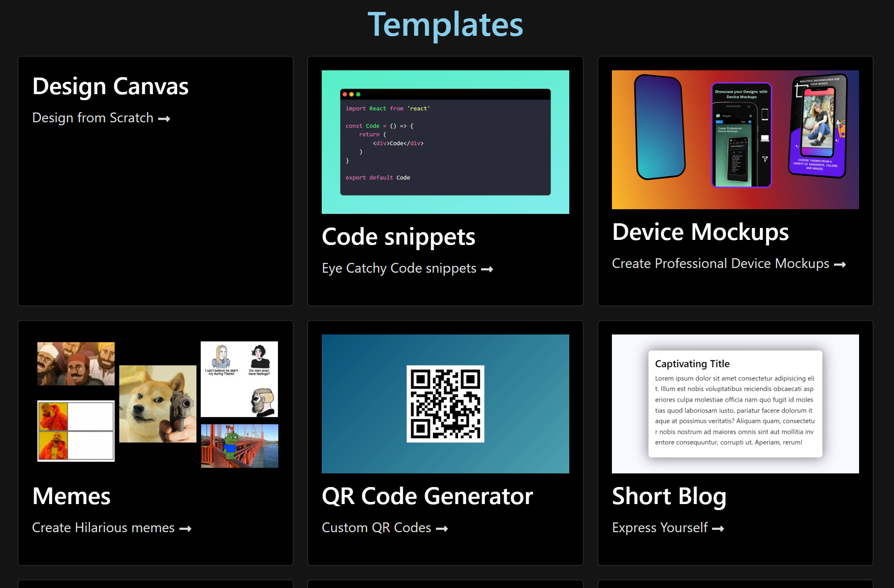Click the Short Blog heading
Image resolution: width=894 pixels, height=588 pixels.
pos(669,497)
